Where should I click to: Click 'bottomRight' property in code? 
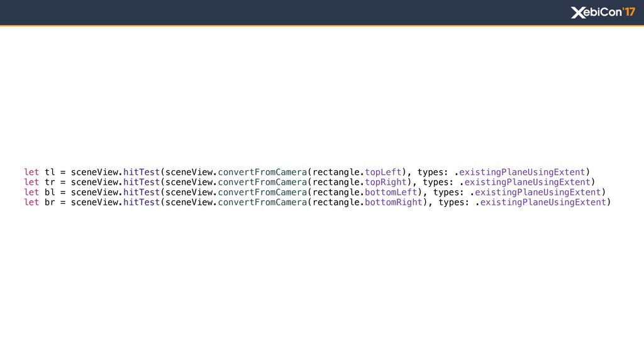point(394,202)
